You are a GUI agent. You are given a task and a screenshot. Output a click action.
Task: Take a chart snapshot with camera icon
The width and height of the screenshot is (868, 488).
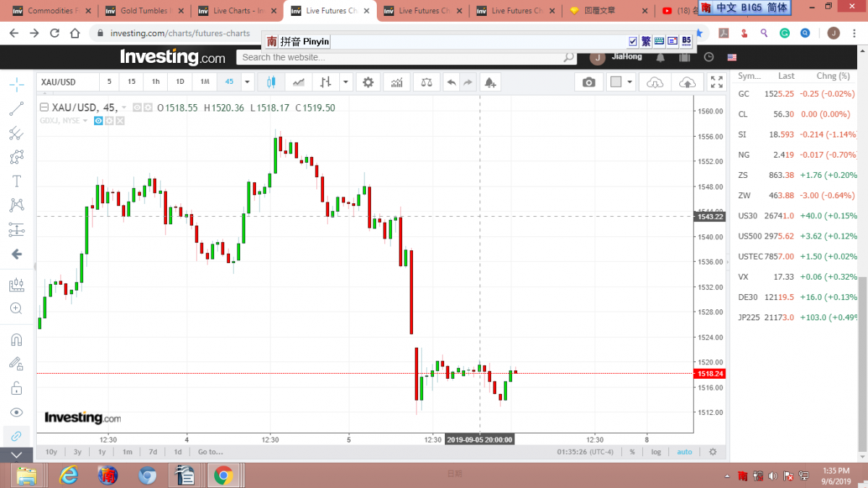589,82
